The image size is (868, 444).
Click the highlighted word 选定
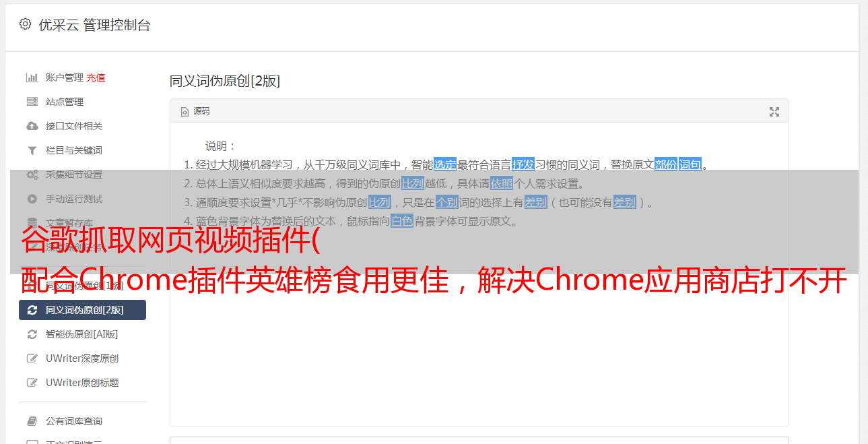pos(445,164)
